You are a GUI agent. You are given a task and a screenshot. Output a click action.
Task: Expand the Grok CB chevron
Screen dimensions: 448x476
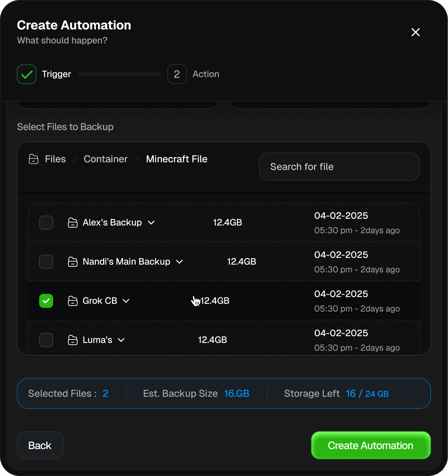coord(126,301)
